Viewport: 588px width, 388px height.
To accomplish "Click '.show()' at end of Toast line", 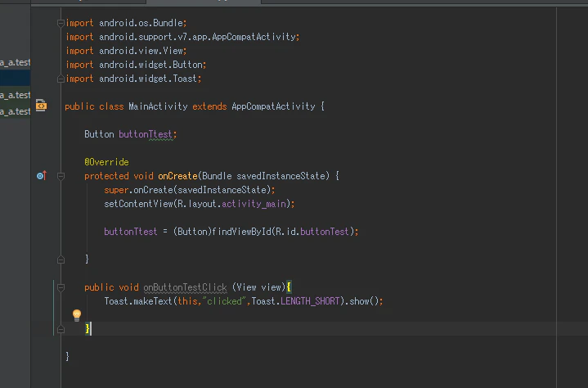I will point(364,301).
